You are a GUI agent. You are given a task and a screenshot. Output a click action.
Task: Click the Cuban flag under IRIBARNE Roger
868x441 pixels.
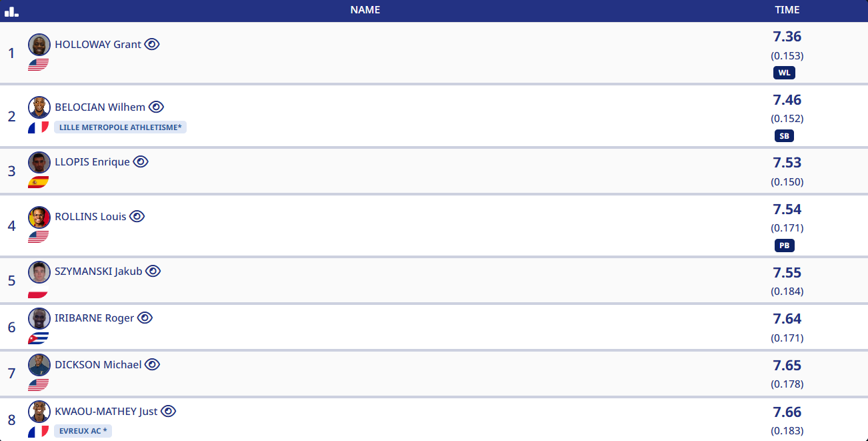pyautogui.click(x=38, y=338)
